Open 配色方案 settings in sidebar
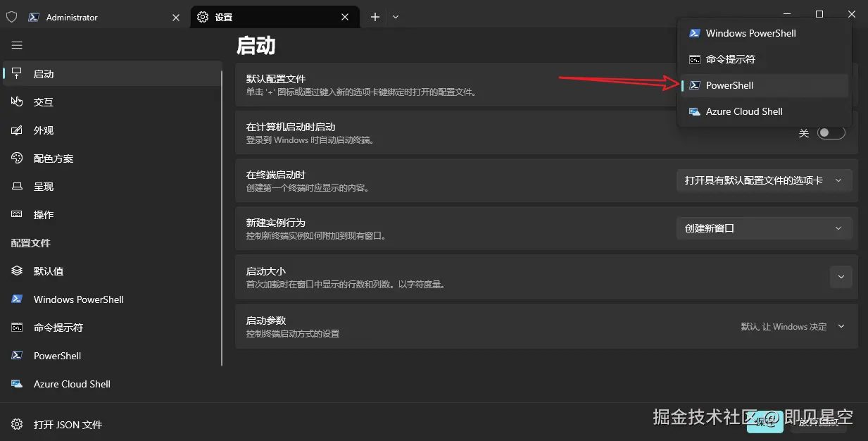The height and width of the screenshot is (441, 868). tap(113, 159)
